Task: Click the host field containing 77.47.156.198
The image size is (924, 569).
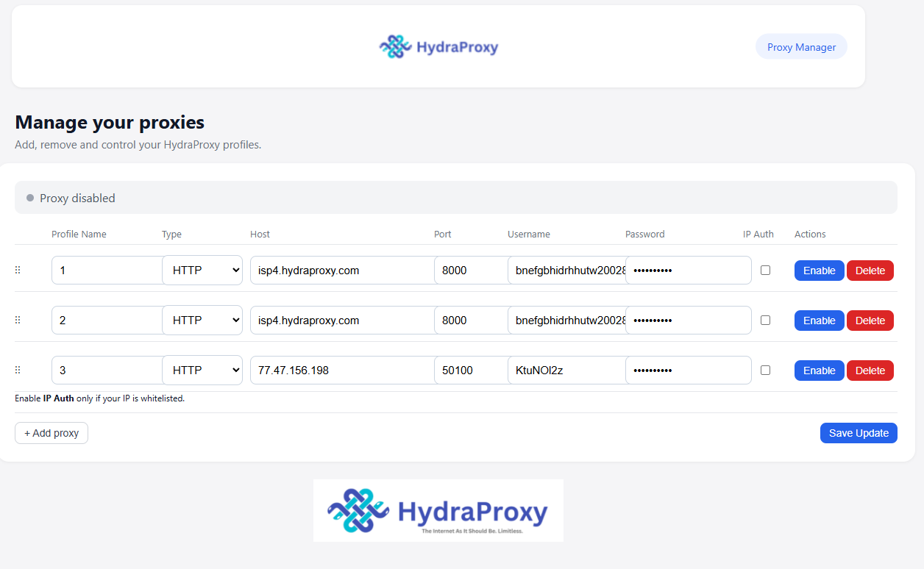Action: 341,371
